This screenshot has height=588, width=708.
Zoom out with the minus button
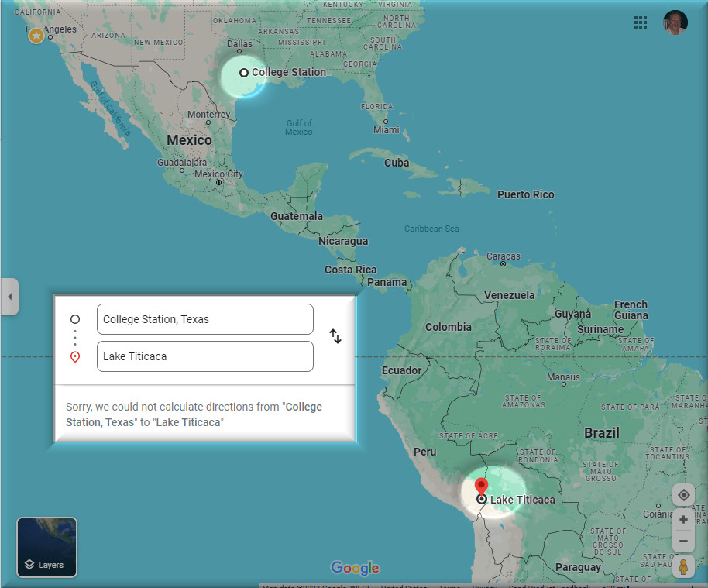pyautogui.click(x=683, y=541)
